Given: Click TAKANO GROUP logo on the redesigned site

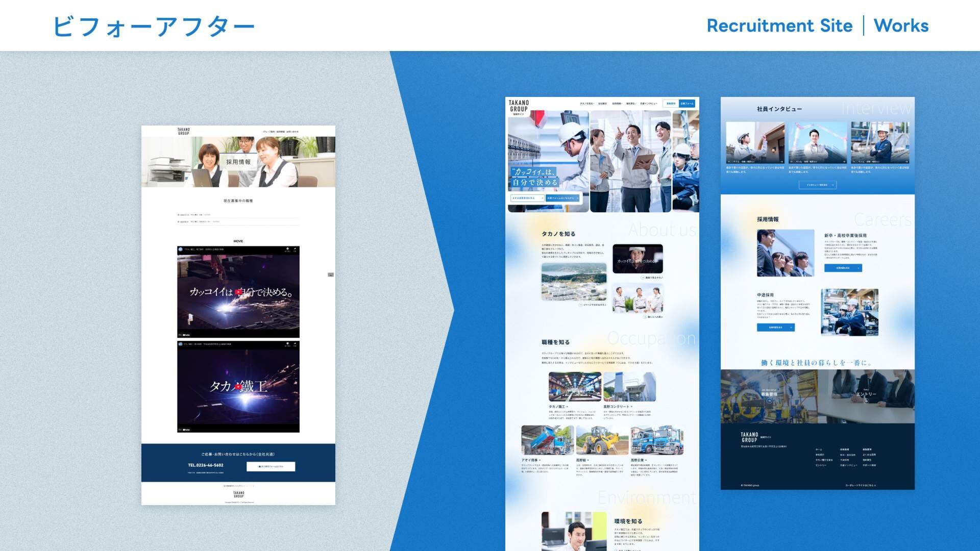Looking at the screenshot, I should coord(519,106).
